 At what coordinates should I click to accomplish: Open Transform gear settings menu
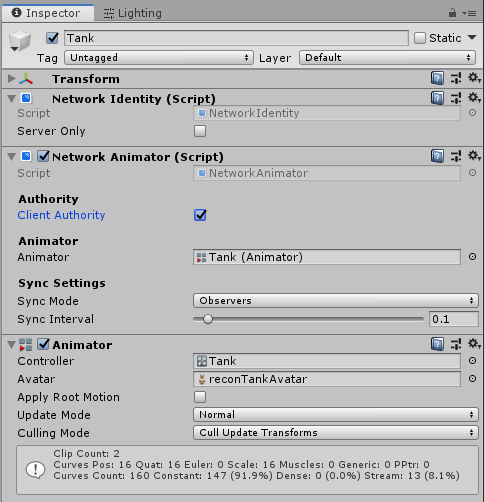pyautogui.click(x=474, y=78)
